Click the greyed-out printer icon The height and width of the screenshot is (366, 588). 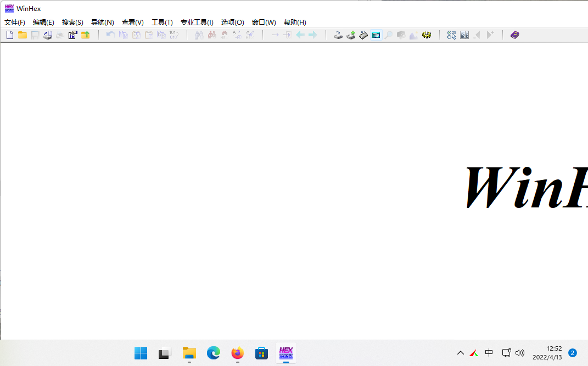pos(60,35)
